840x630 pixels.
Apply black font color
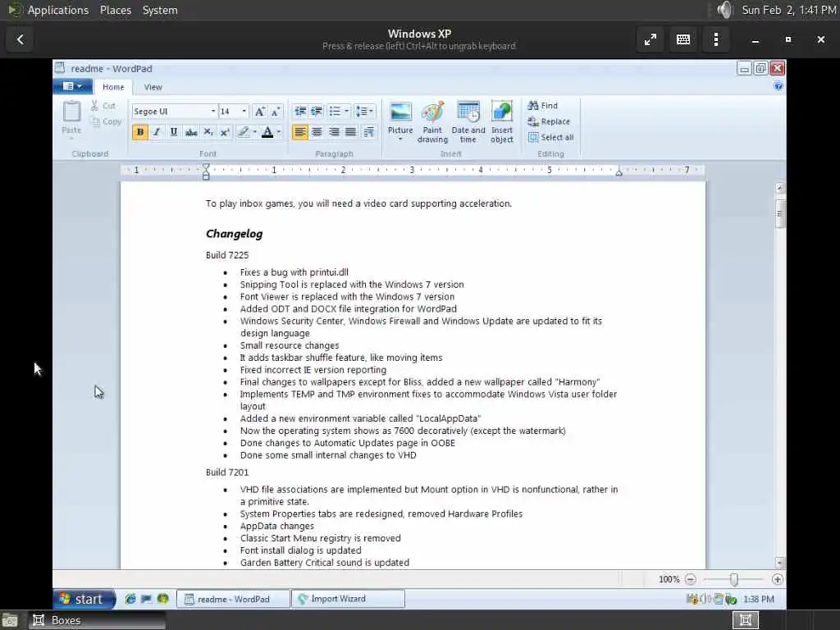coord(267,132)
